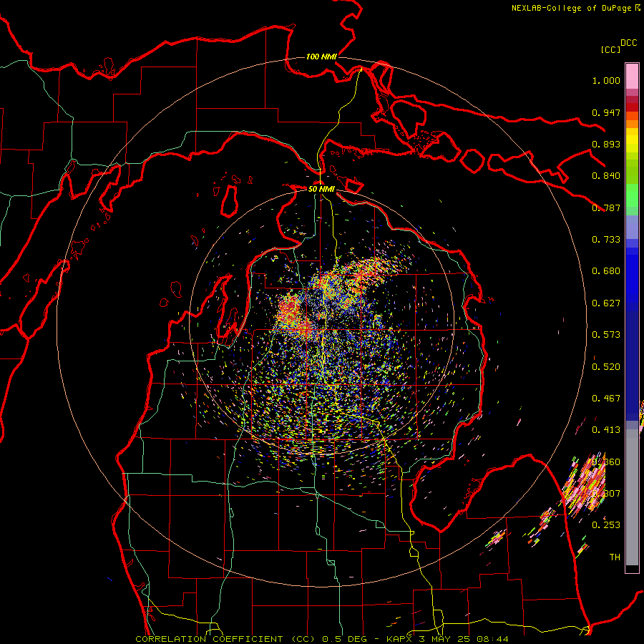Click the 1.000 scale value
The height and width of the screenshot is (644, 644).
(606, 80)
